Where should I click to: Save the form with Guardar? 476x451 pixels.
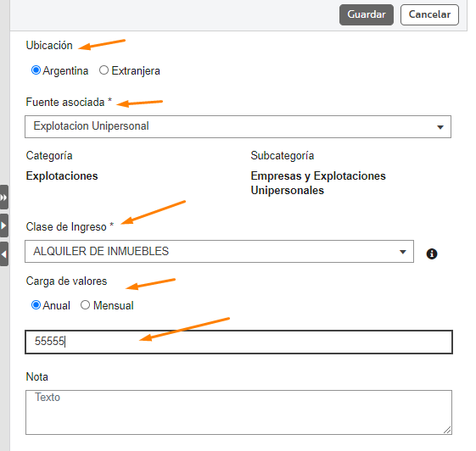pyautogui.click(x=367, y=14)
